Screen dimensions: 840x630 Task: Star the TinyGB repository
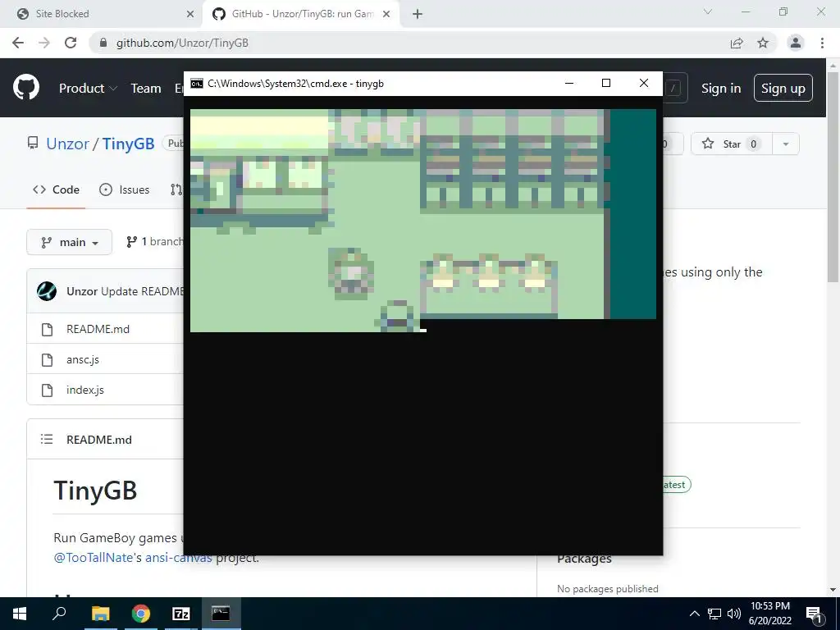[731, 144]
